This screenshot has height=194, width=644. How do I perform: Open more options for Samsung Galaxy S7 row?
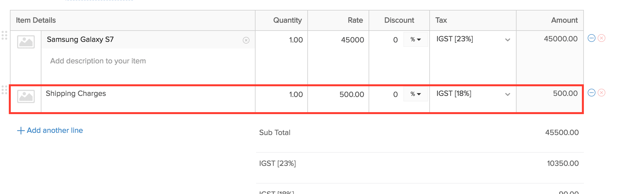[x=591, y=38]
